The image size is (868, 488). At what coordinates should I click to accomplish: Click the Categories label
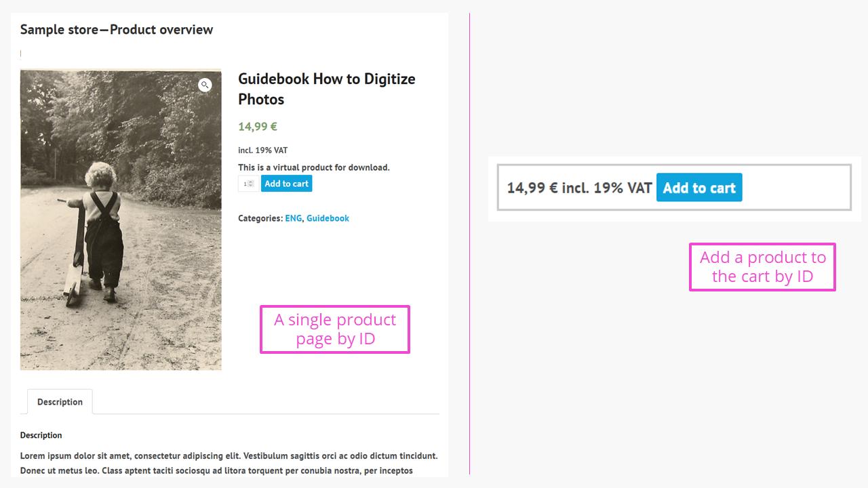tap(260, 218)
